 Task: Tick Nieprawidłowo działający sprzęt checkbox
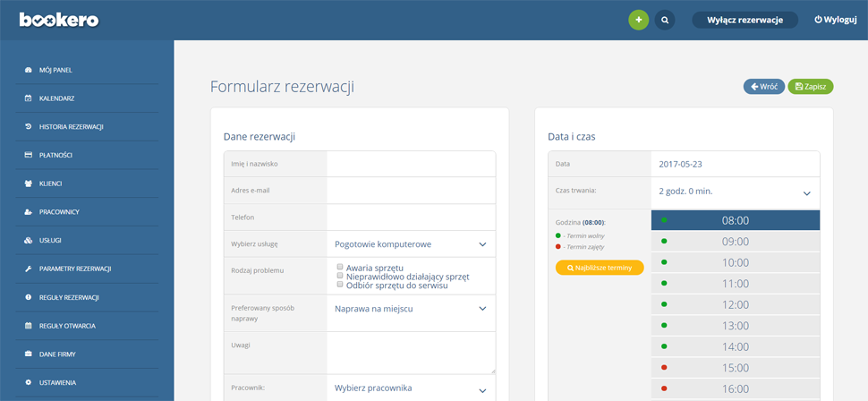340,276
